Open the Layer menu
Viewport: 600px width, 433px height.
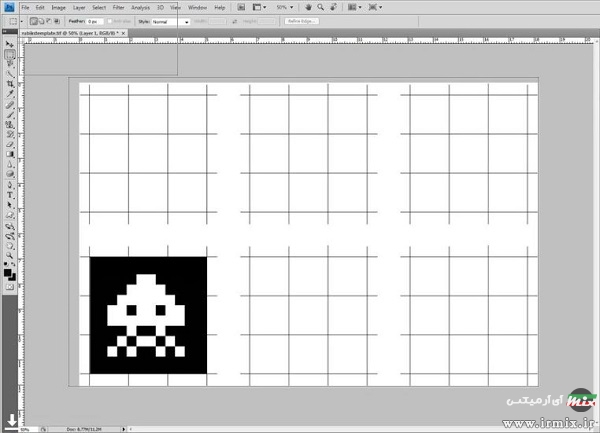coord(79,7)
